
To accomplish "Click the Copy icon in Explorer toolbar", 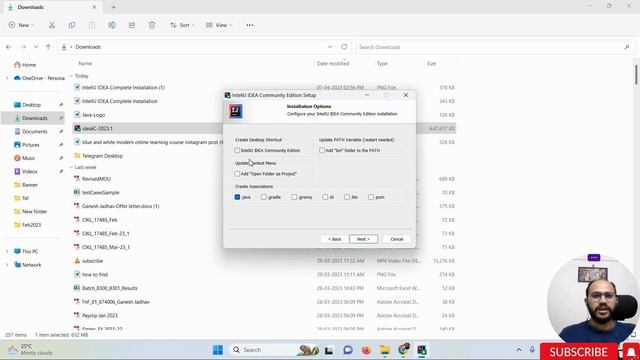I will (x=72, y=25).
